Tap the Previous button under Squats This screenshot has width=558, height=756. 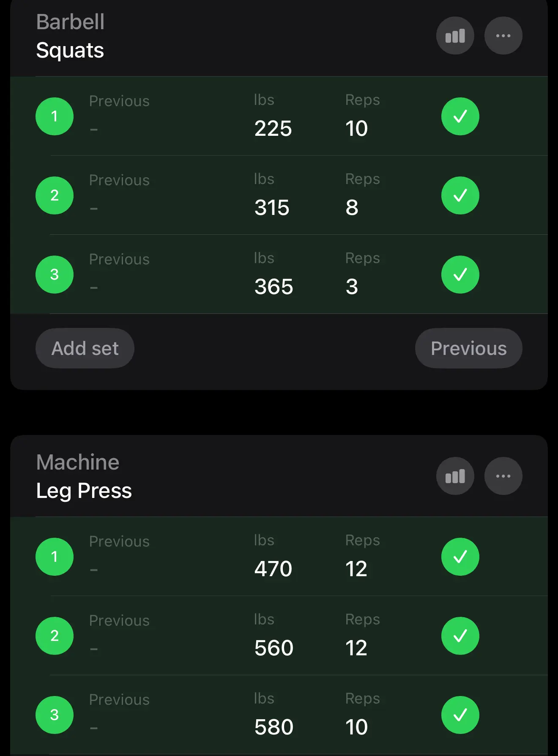(x=468, y=349)
